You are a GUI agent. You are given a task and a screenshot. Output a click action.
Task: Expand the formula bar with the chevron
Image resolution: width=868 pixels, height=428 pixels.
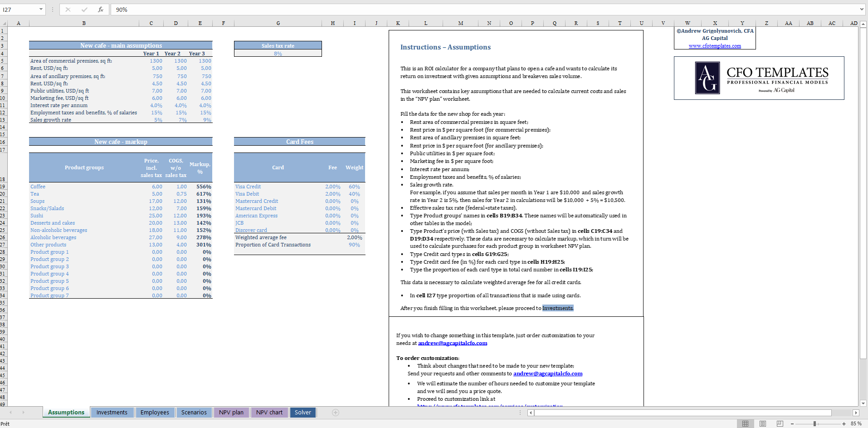[862, 10]
